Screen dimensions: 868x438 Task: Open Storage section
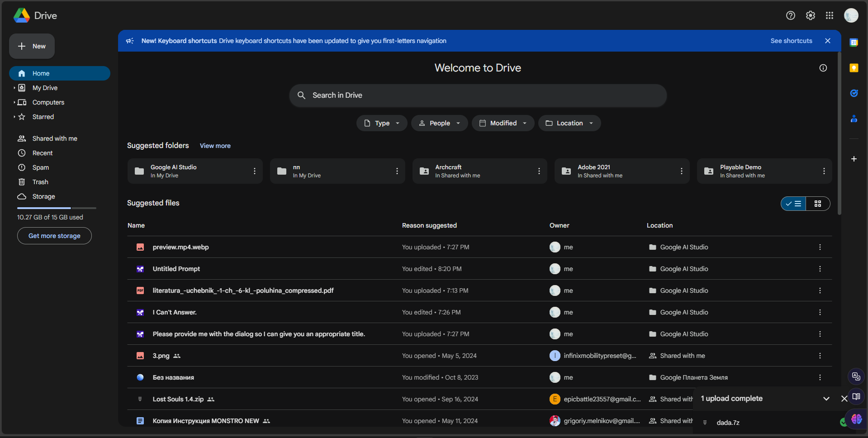pos(60,196)
